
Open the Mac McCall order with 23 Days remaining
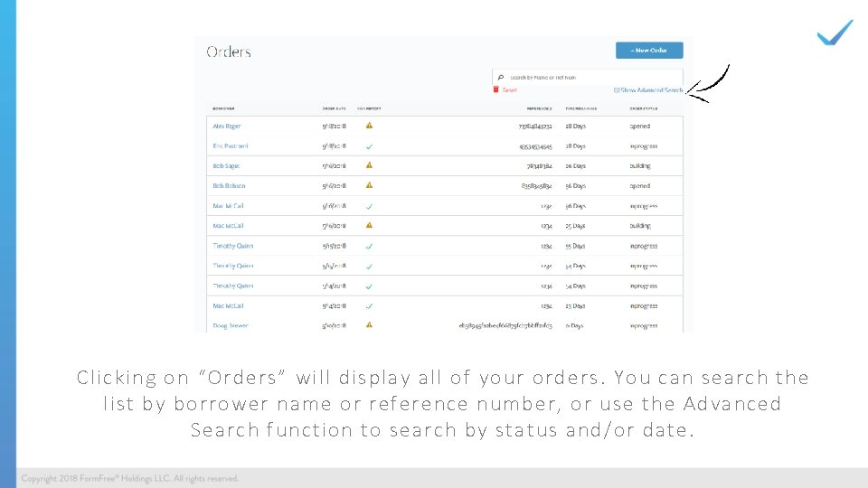[228, 306]
